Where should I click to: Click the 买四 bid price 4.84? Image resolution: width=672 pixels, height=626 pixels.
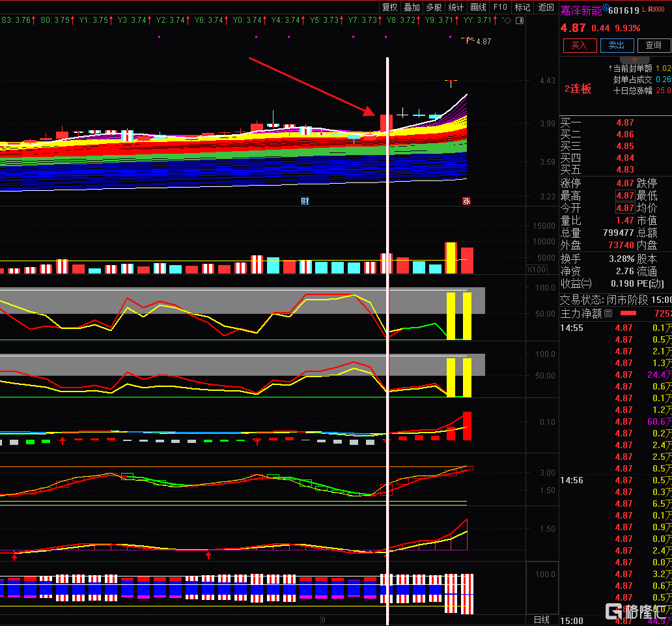[x=625, y=158]
